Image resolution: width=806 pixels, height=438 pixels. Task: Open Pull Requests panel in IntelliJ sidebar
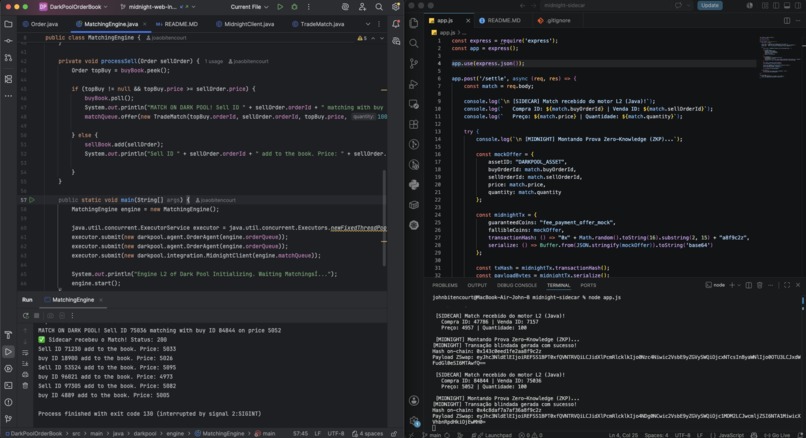(8, 58)
